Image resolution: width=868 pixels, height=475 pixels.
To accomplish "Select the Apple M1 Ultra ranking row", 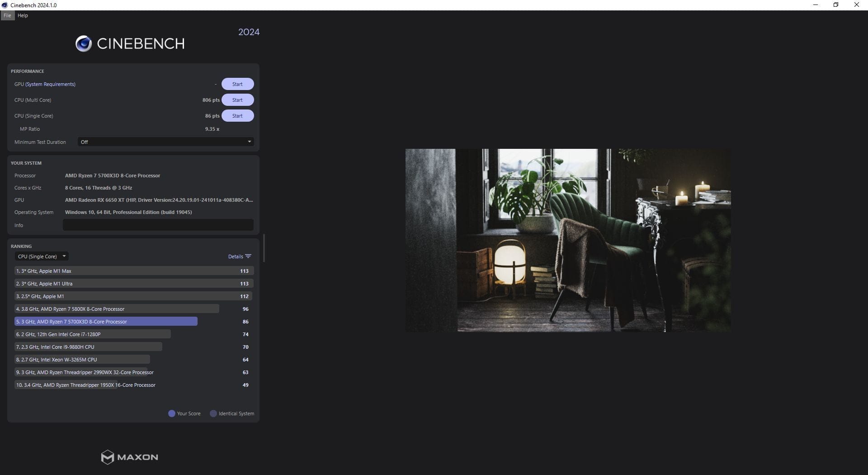I will tap(134, 284).
